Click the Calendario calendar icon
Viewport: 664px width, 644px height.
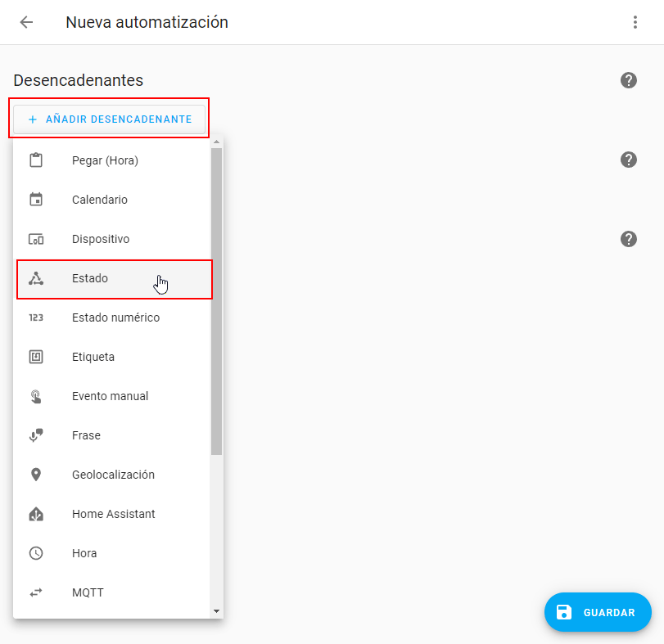(x=36, y=200)
